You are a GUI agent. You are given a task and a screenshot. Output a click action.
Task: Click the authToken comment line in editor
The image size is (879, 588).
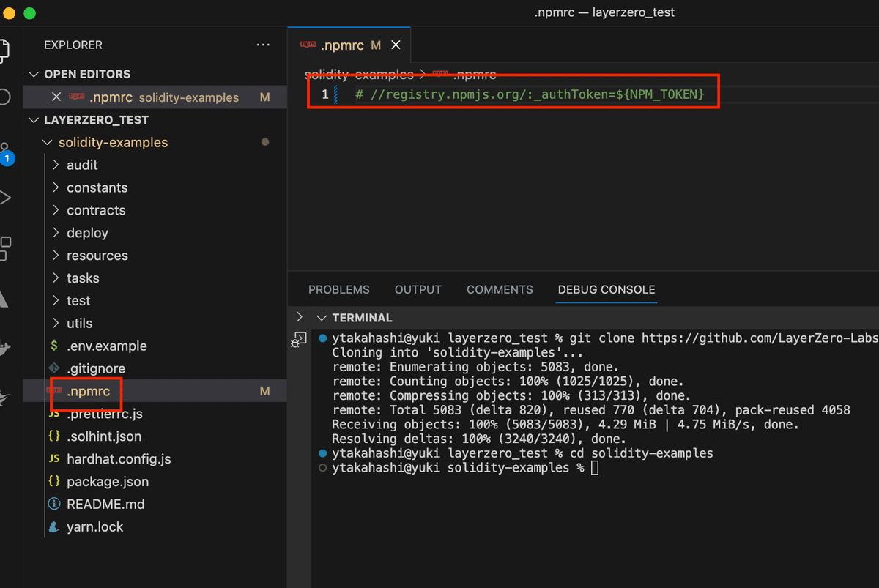530,94
